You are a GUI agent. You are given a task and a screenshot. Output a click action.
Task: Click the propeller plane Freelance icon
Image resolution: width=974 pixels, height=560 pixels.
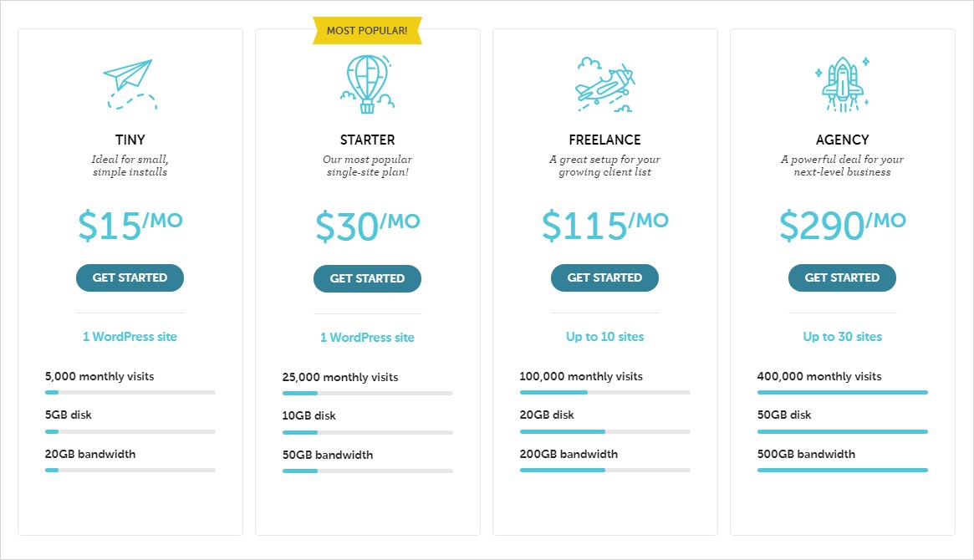[604, 84]
